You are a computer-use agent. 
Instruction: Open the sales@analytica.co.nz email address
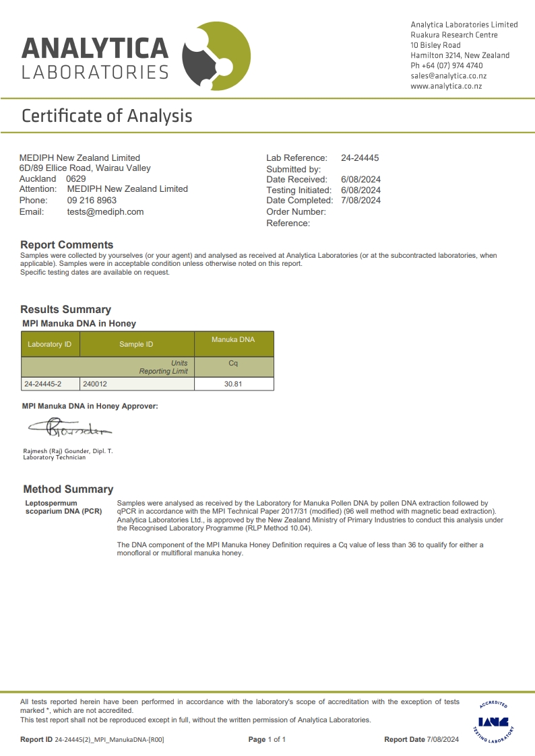pos(448,75)
